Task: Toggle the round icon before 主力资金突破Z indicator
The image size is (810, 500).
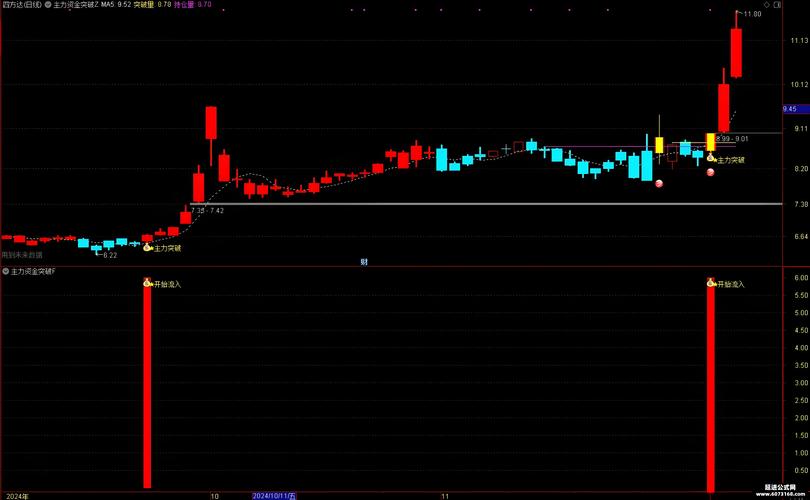Action: click(50, 5)
